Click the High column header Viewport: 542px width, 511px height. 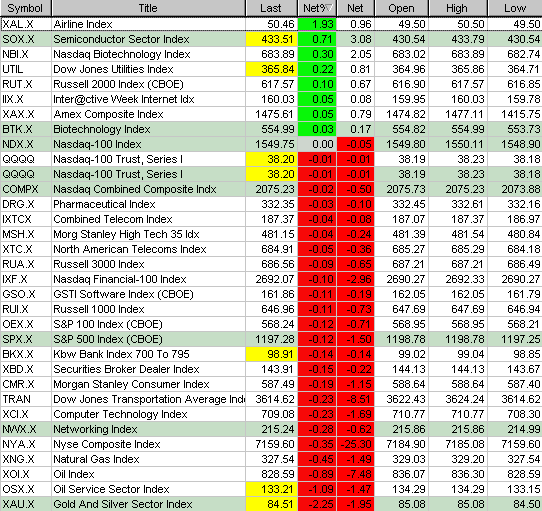tap(458, 8)
